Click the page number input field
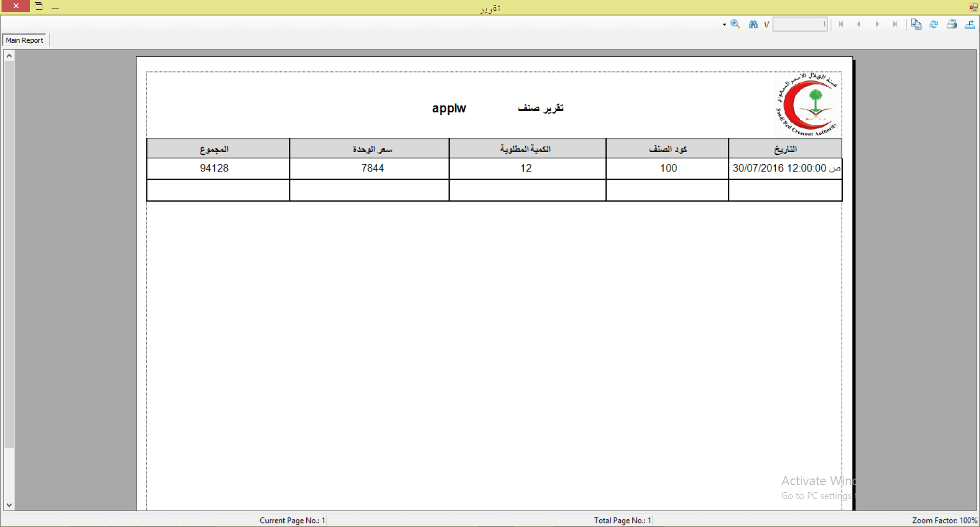This screenshot has width=980, height=527. tap(799, 24)
